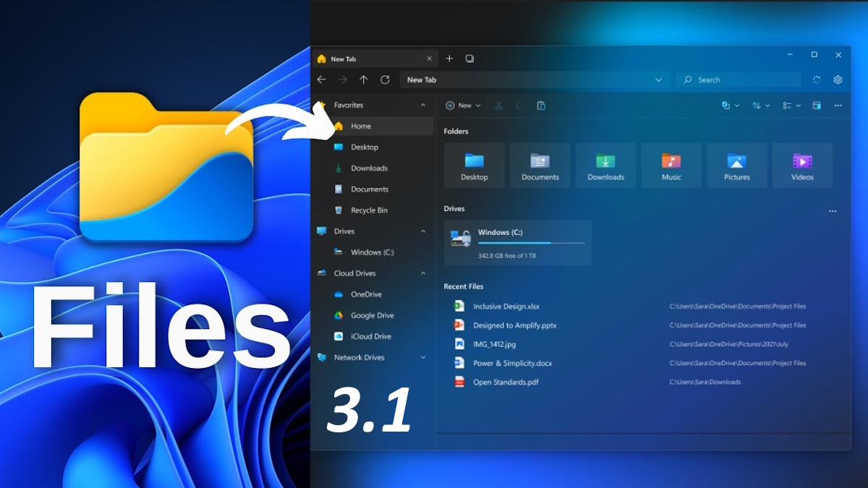Viewport: 868px width, 488px height.
Task: Open the Layout options dropdown
Action: click(792, 106)
